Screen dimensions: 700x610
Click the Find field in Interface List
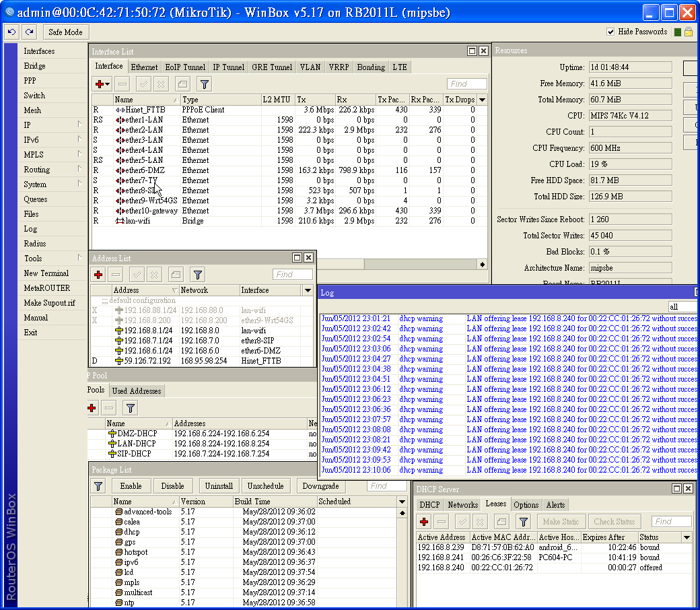(466, 84)
